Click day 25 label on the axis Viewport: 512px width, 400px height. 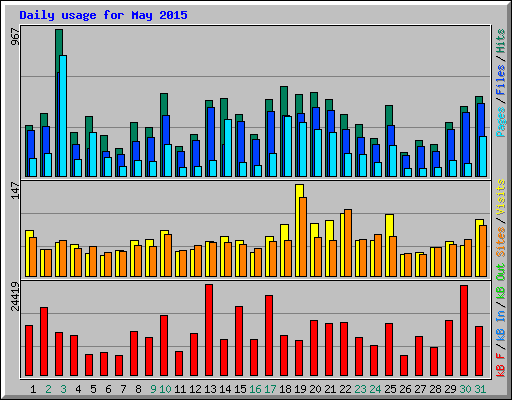[x=390, y=389]
